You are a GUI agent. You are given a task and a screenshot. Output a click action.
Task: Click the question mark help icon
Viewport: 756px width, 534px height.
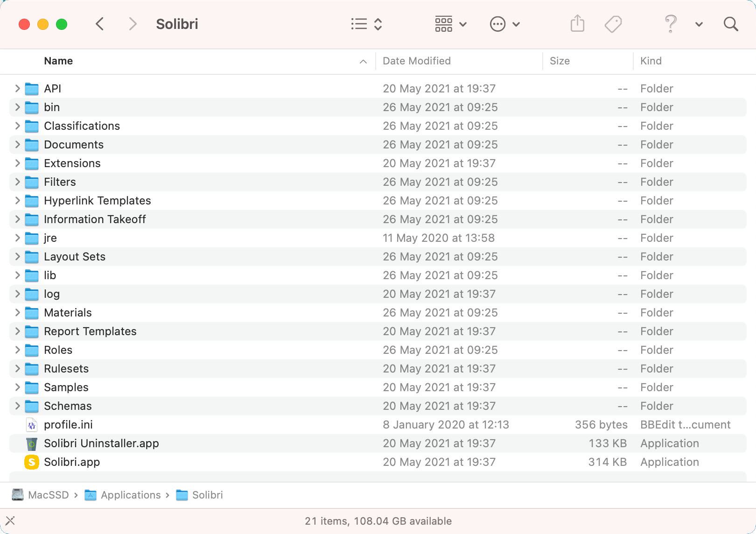[x=671, y=24]
